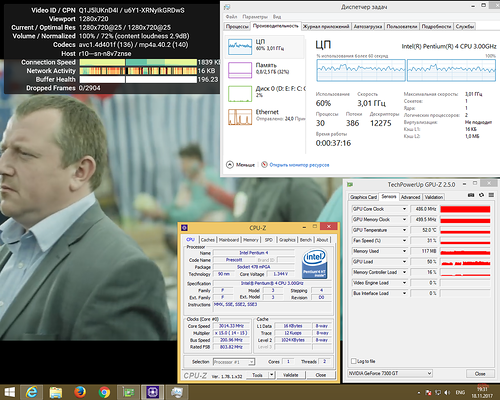Viewport: 500px width, 400px height.
Task: Expand Memory Used sensor dropdown
Action: pos(404,251)
